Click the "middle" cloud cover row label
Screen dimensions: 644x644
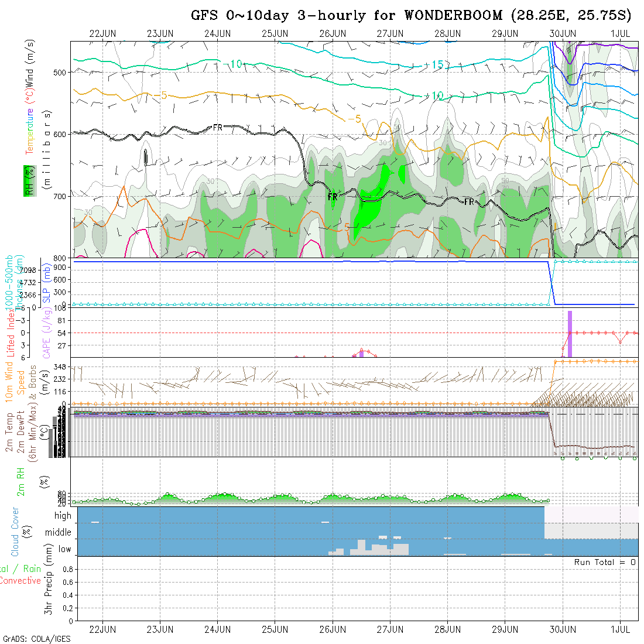coord(59,533)
